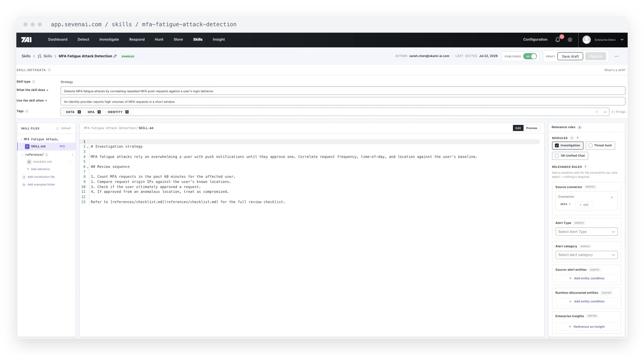Click info icon beside Skill type
This screenshot has height=355, width=644.
[34, 82]
